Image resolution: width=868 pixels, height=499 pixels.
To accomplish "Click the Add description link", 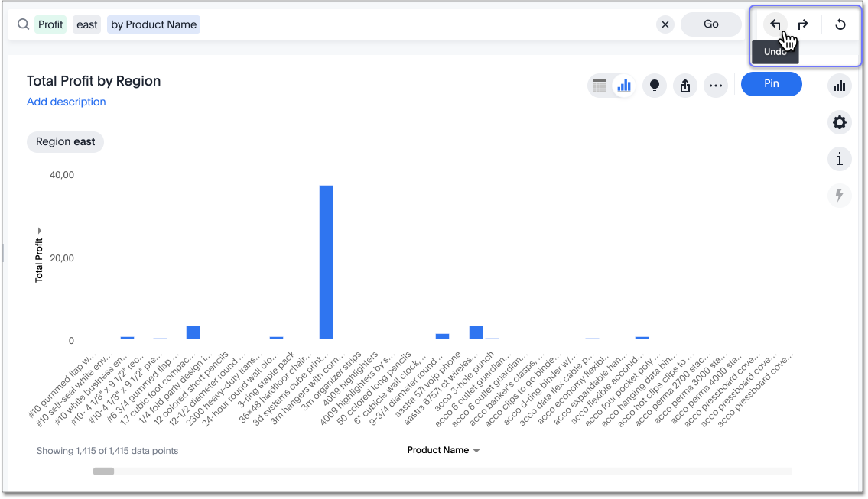I will (67, 102).
